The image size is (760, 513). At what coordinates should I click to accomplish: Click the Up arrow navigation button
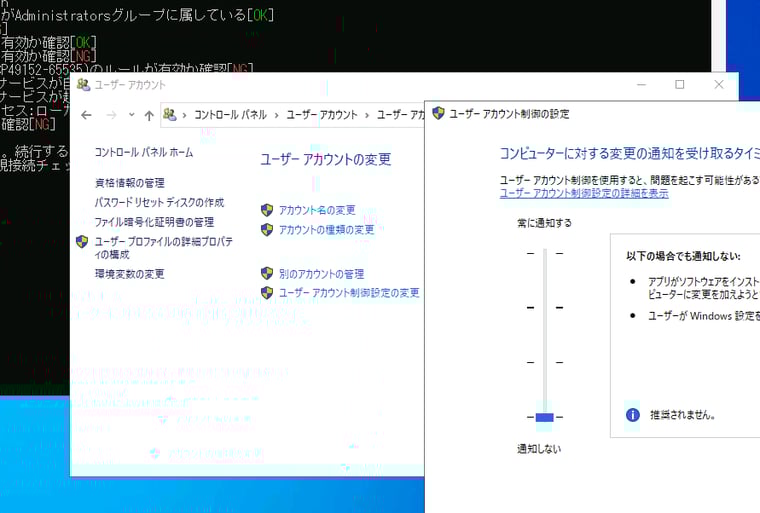pos(149,115)
